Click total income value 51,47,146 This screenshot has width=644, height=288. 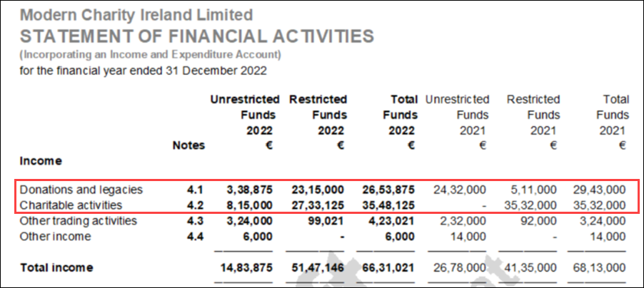[318, 268]
